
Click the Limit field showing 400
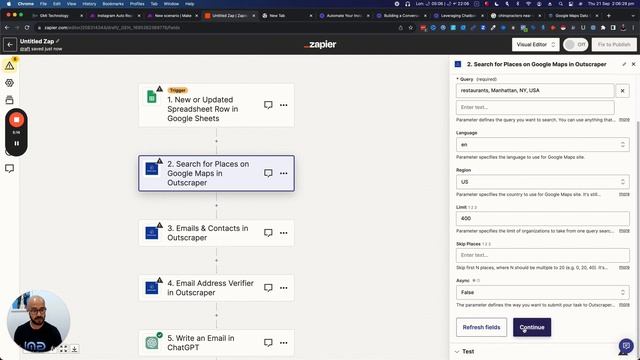pyautogui.click(x=542, y=218)
